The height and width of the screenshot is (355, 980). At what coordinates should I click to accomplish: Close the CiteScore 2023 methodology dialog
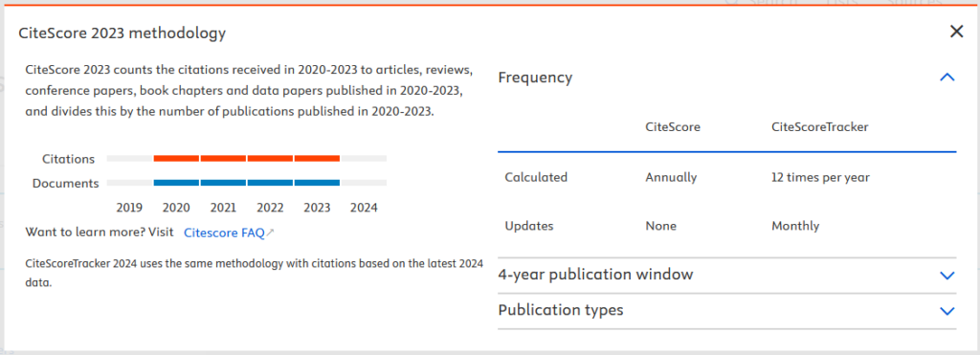pos(956,32)
